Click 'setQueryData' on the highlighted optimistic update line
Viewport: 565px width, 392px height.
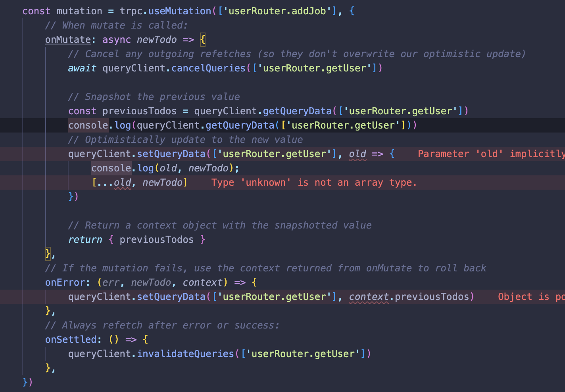coord(171,154)
